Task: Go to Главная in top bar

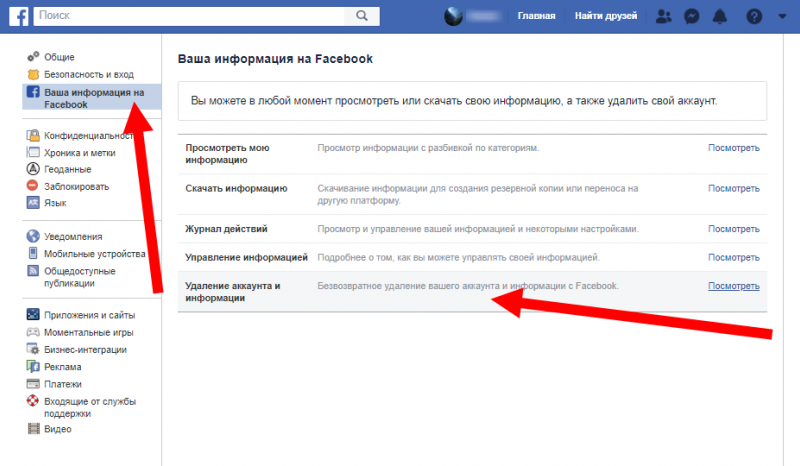Action: [536, 16]
